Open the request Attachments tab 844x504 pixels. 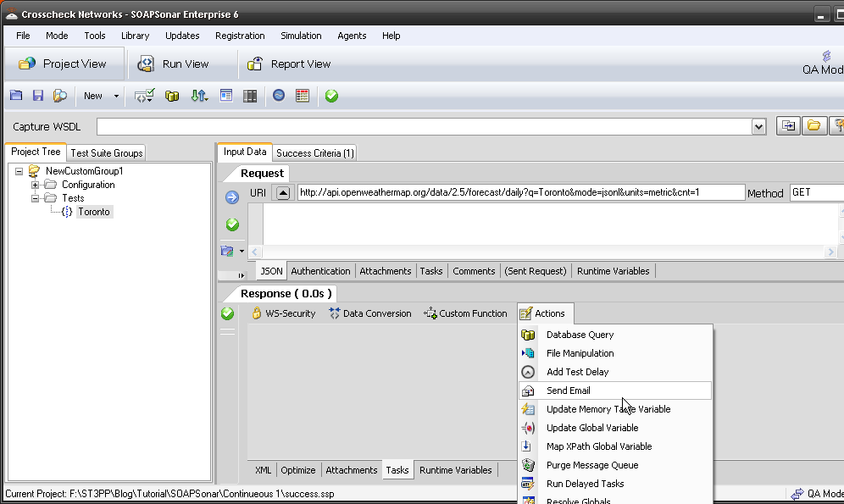[386, 271]
